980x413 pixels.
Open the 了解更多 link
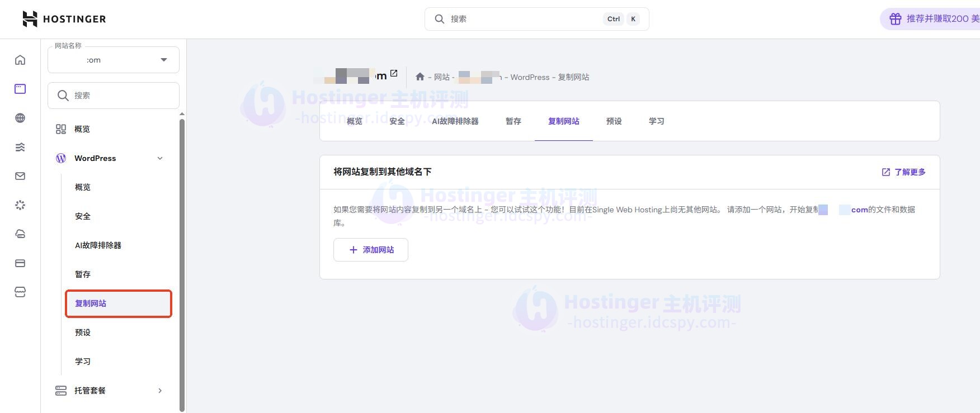pos(903,172)
